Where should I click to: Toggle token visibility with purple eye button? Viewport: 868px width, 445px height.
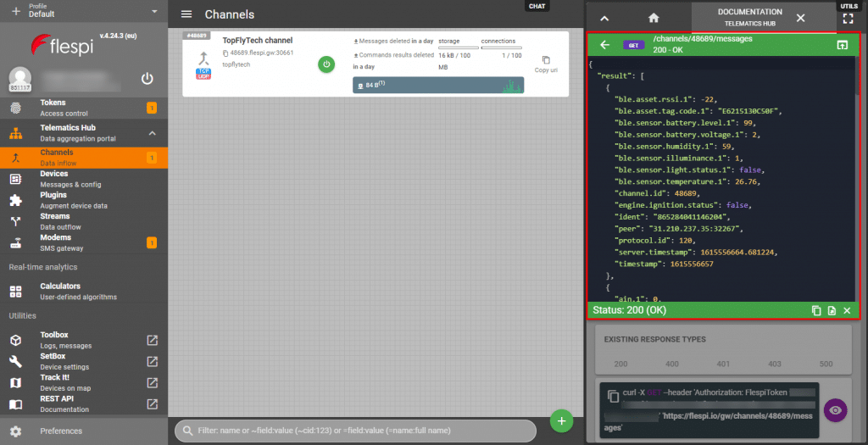pyautogui.click(x=835, y=411)
